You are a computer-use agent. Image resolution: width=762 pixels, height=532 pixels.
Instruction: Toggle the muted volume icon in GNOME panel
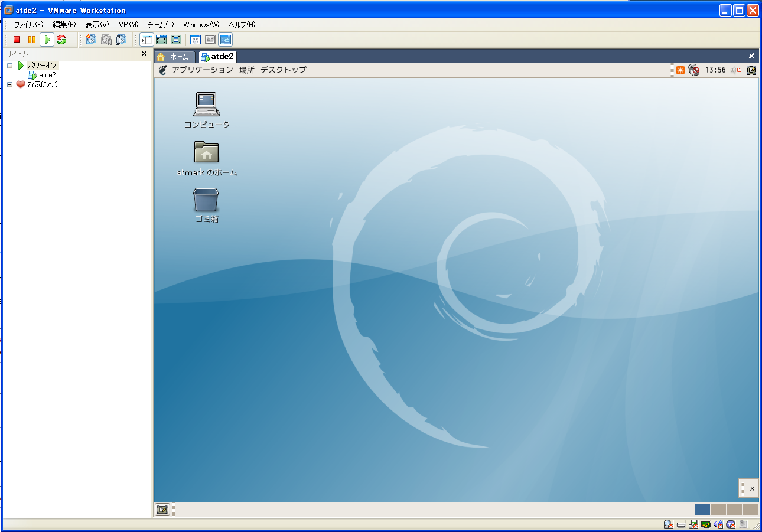click(735, 70)
